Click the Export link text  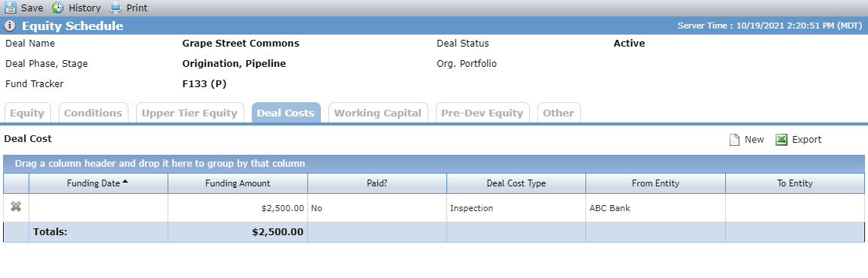(x=806, y=140)
